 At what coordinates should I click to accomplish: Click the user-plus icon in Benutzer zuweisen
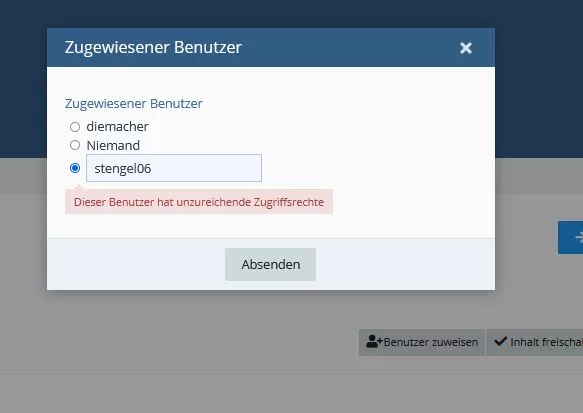(x=374, y=341)
